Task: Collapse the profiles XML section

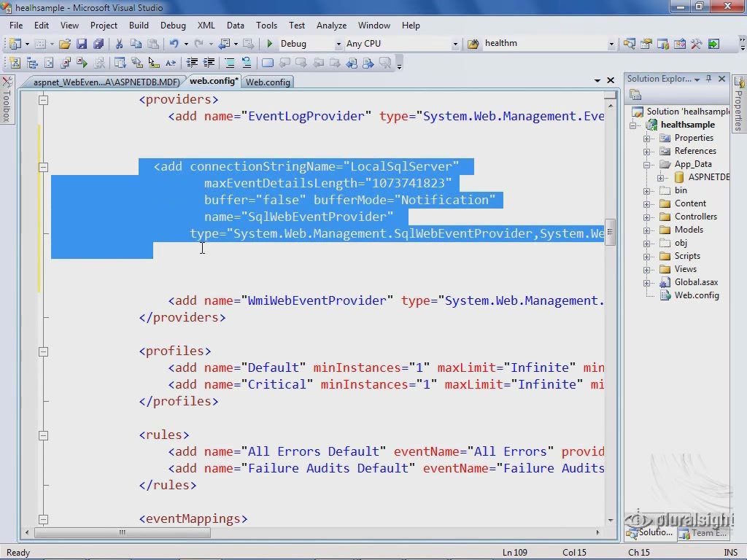Action: [x=43, y=351]
